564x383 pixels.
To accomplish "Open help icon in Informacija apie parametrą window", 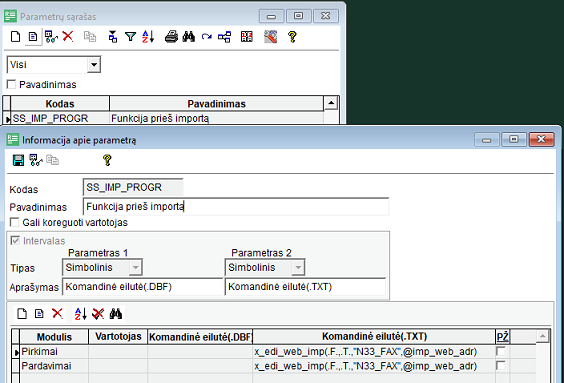I will (107, 160).
